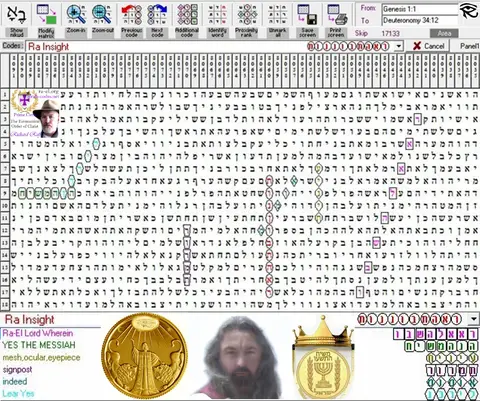Click the To field showing Deuteronomy 34:12
The width and height of the screenshot is (480, 401).
(x=420, y=21)
